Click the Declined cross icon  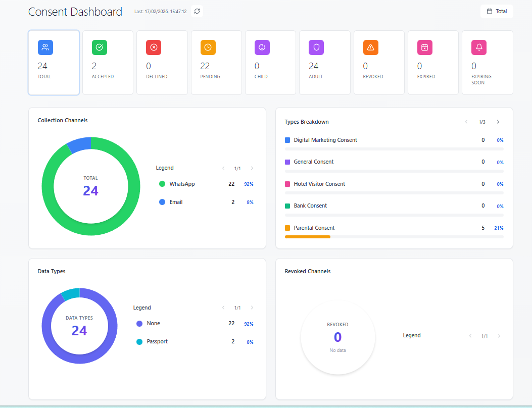click(x=154, y=47)
